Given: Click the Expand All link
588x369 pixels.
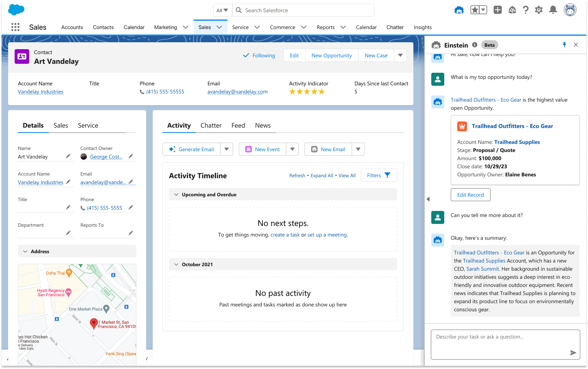Looking at the screenshot, I should 322,176.
